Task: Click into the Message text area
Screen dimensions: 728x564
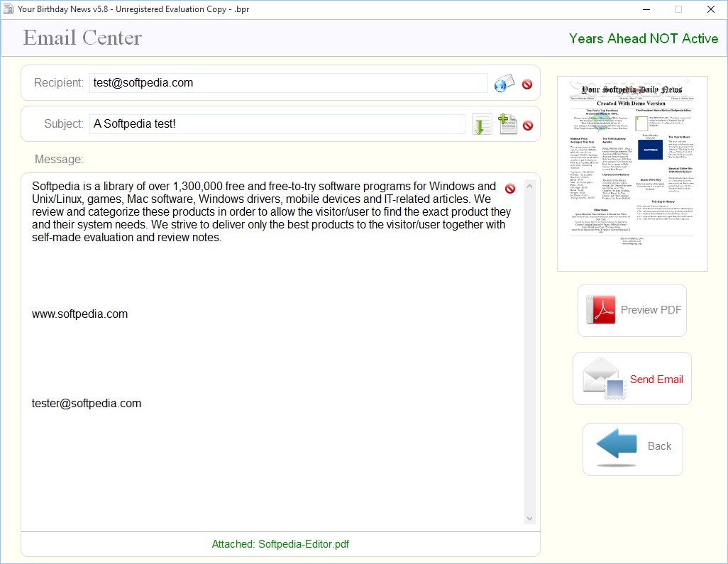Action: click(272, 353)
